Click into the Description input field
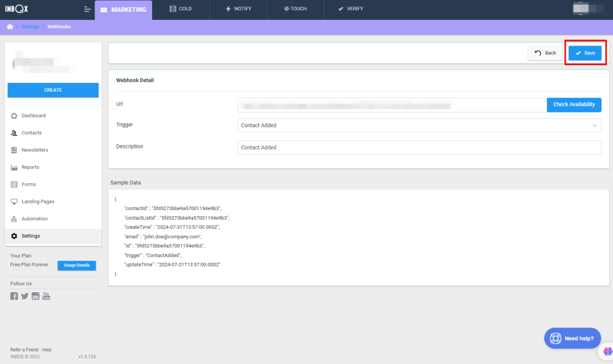The height and width of the screenshot is (364, 613). tap(419, 147)
